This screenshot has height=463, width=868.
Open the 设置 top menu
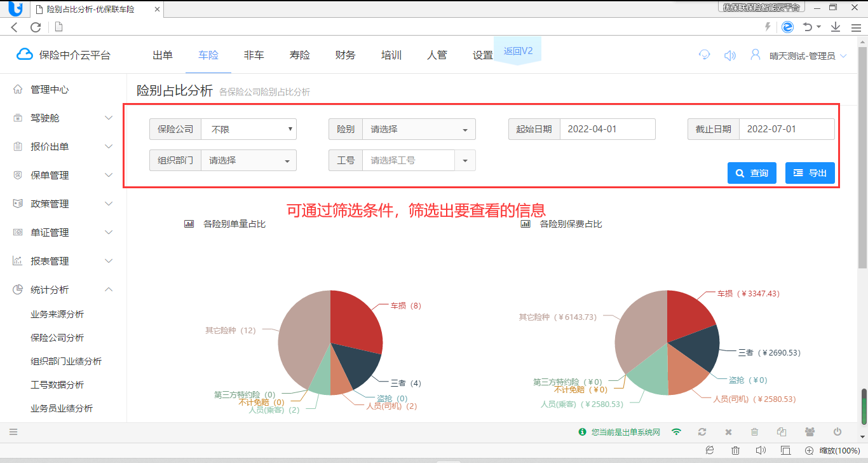coord(483,55)
